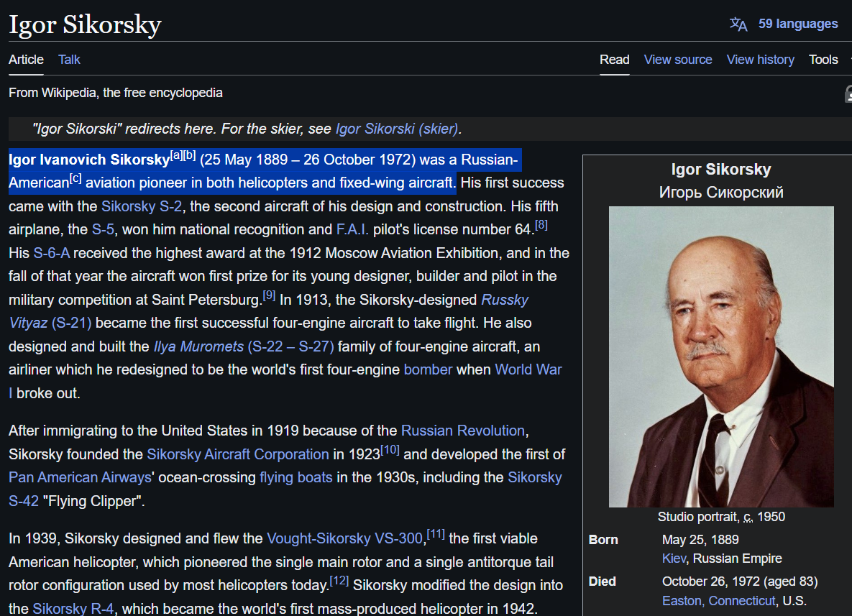
Task: Open the S-5 aircraft link
Action: pyautogui.click(x=103, y=230)
